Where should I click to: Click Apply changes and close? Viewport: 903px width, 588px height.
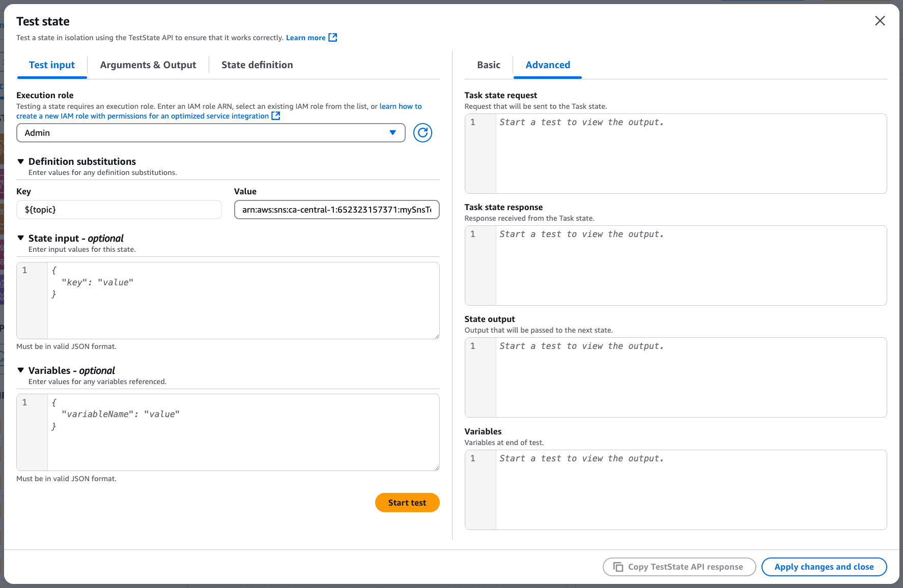[824, 567]
